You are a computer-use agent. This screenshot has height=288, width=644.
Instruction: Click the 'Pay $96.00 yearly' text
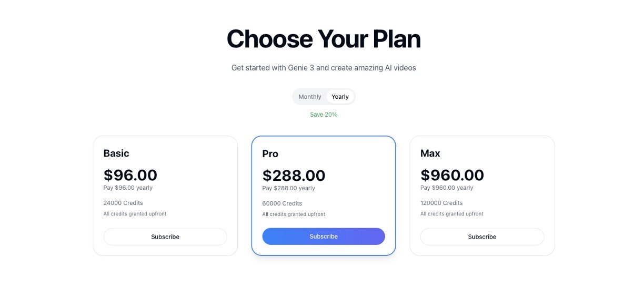(128, 188)
